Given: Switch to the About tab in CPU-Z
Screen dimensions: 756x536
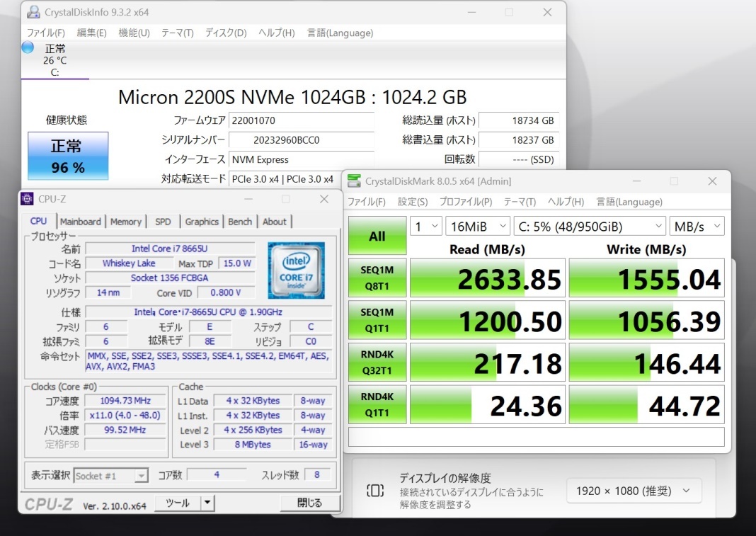Looking at the screenshot, I should click(x=275, y=222).
